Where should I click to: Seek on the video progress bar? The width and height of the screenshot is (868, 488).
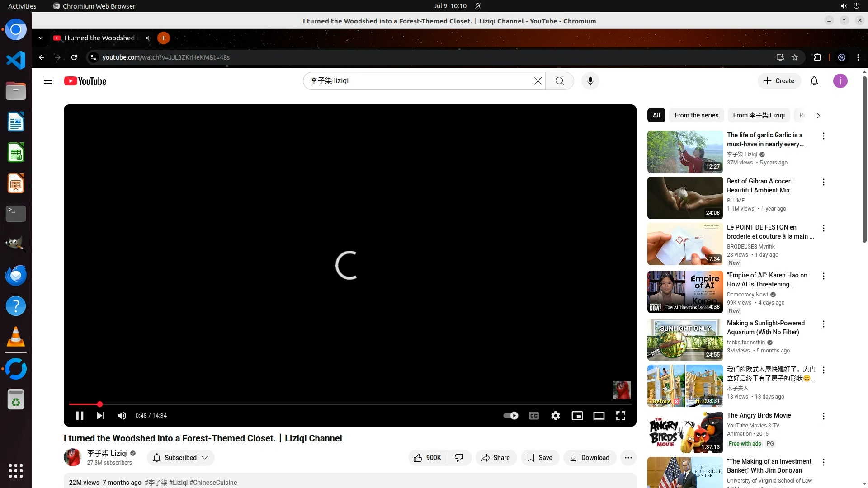(x=316, y=404)
